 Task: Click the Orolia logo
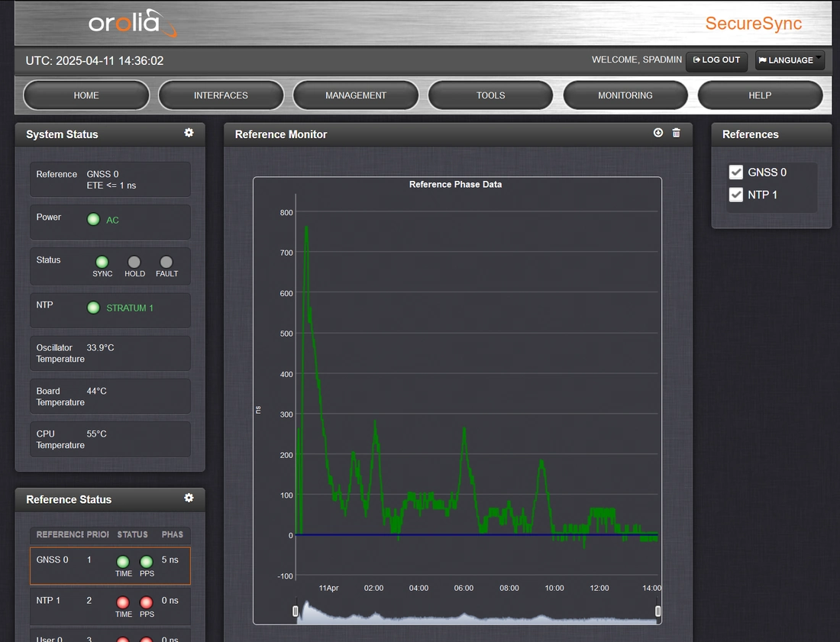[x=133, y=23]
